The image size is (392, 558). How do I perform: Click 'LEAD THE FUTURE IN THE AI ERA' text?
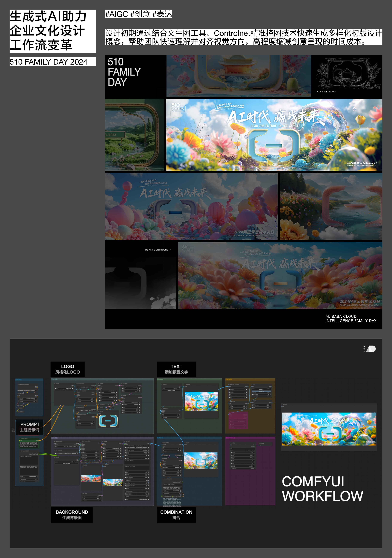click(x=274, y=126)
